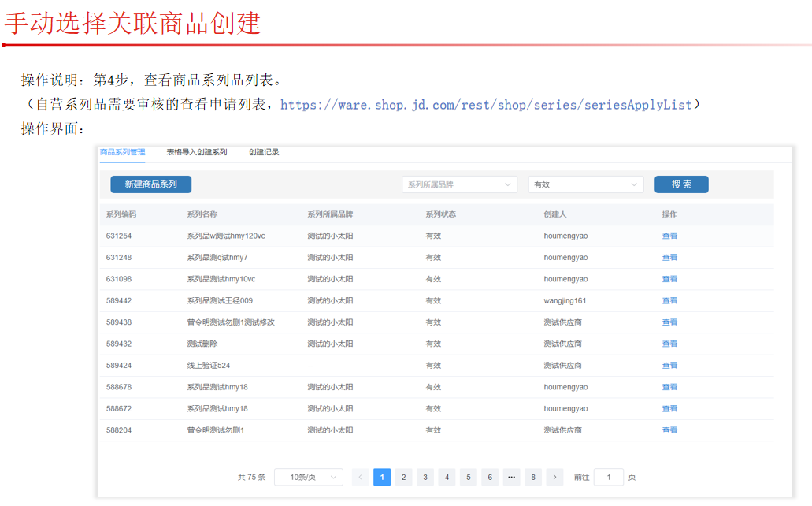812x506 pixels.
Task: Open the seriesApplyList URL link
Action: coord(485,105)
